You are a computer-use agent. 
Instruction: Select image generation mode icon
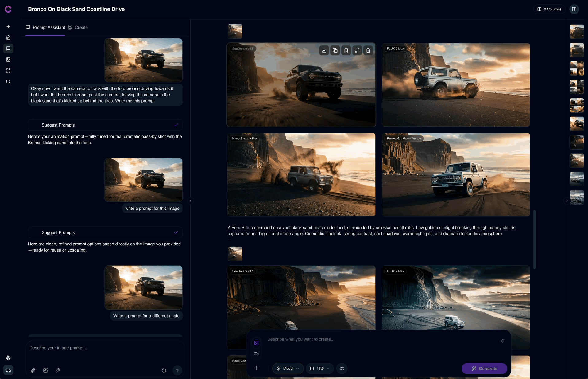click(256, 343)
